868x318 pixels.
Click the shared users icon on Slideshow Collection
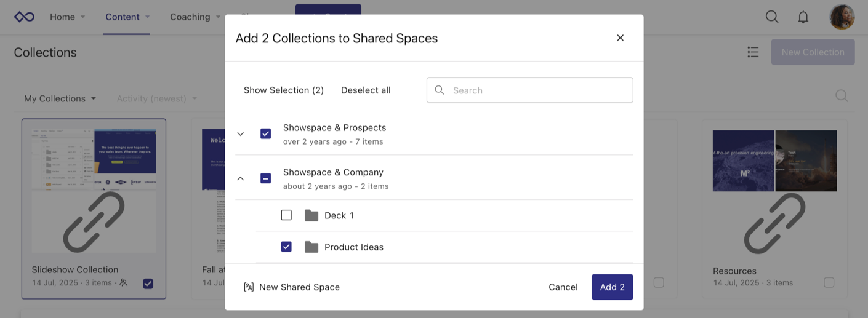124,283
